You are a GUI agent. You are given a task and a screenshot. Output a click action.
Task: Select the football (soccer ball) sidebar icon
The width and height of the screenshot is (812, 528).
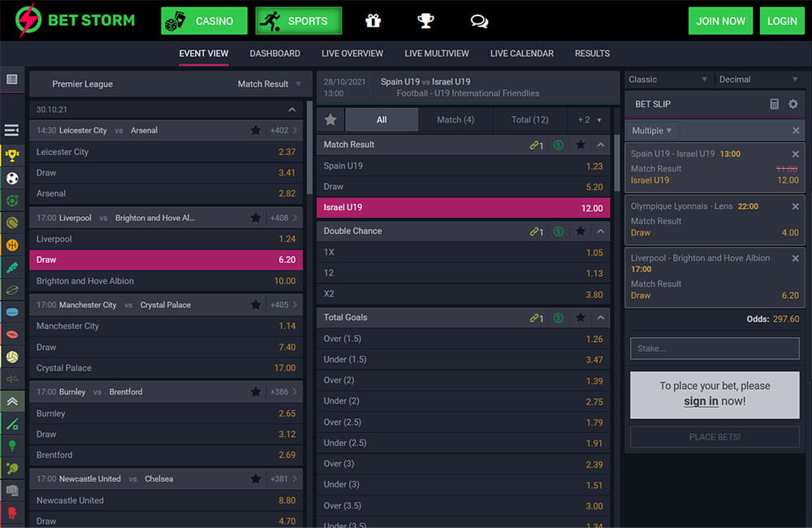[12, 178]
